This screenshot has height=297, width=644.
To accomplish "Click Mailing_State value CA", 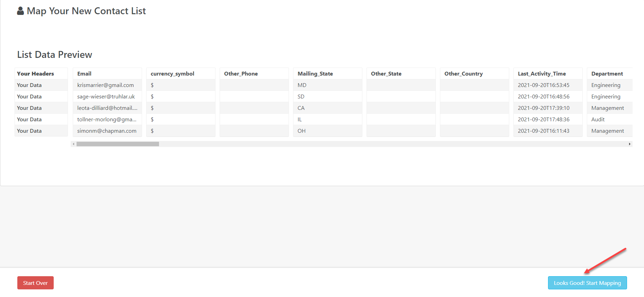I will click(x=301, y=108).
